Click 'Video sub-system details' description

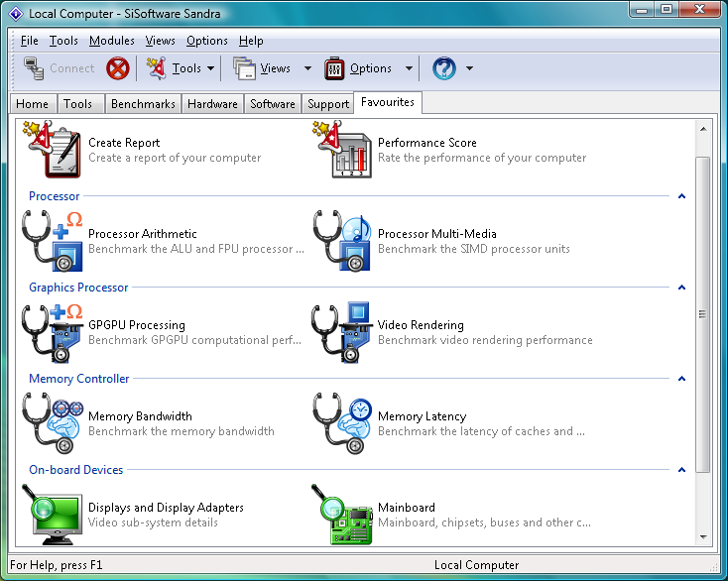click(x=153, y=523)
